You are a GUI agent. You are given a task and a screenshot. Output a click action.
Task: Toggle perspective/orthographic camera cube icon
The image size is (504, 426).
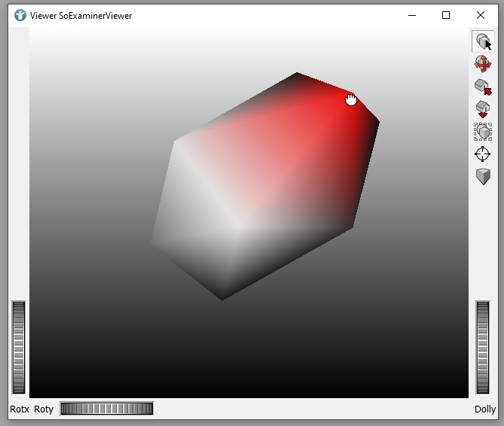click(x=483, y=177)
